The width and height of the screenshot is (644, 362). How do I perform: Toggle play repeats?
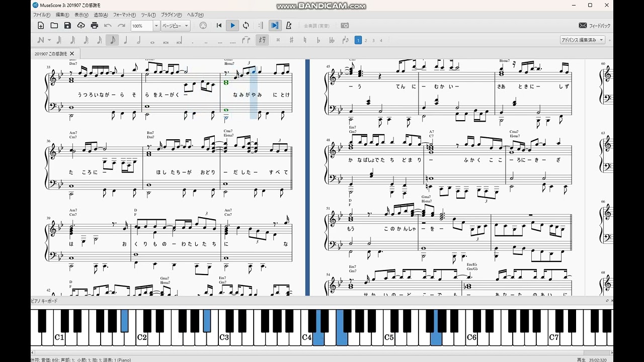tap(261, 26)
